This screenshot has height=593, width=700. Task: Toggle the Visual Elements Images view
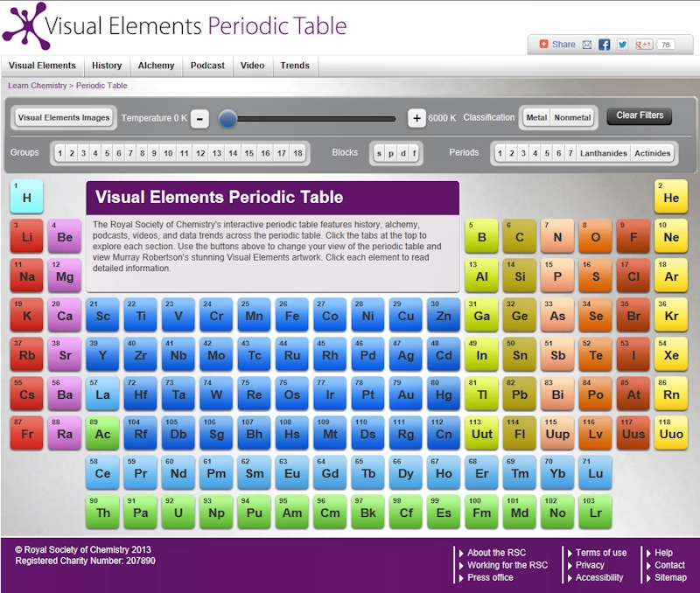click(64, 118)
